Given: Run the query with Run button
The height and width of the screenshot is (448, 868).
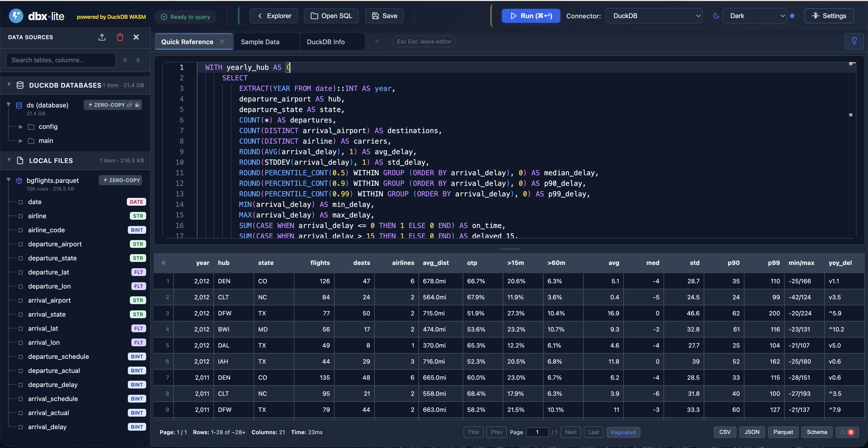Looking at the screenshot, I should coord(531,16).
